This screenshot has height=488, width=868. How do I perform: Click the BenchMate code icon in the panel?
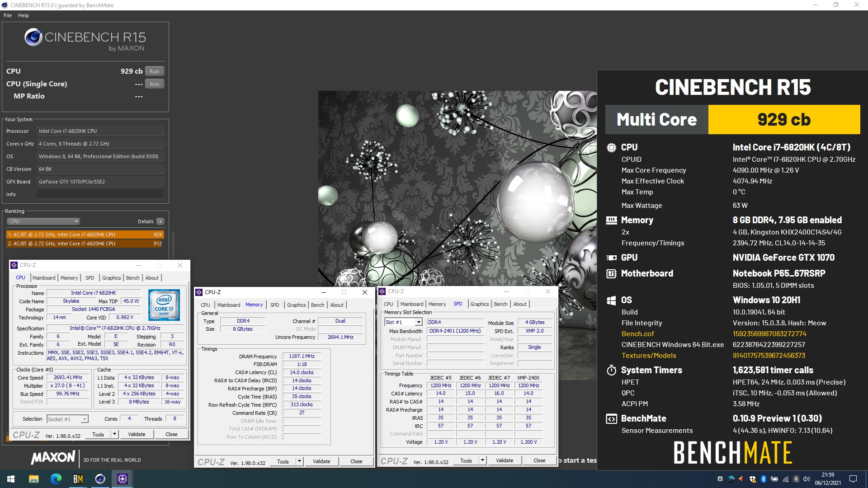(x=611, y=419)
